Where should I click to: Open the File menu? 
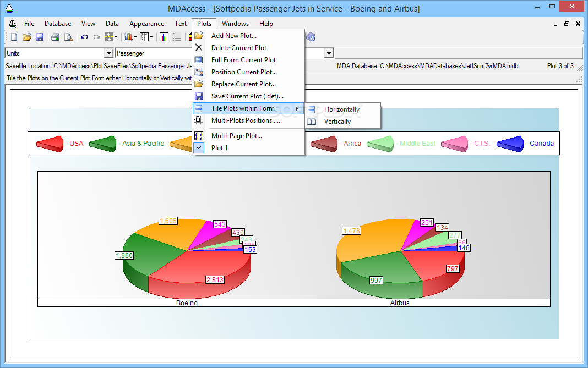(29, 24)
